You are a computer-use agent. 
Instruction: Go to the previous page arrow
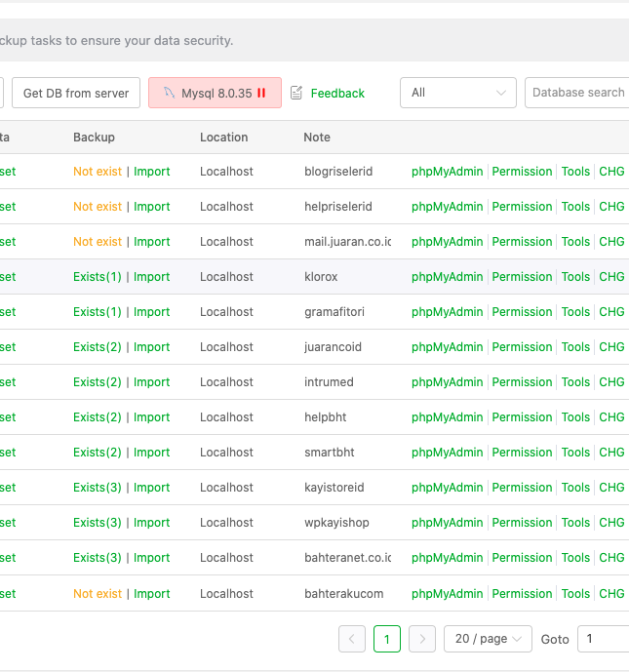pyautogui.click(x=352, y=639)
